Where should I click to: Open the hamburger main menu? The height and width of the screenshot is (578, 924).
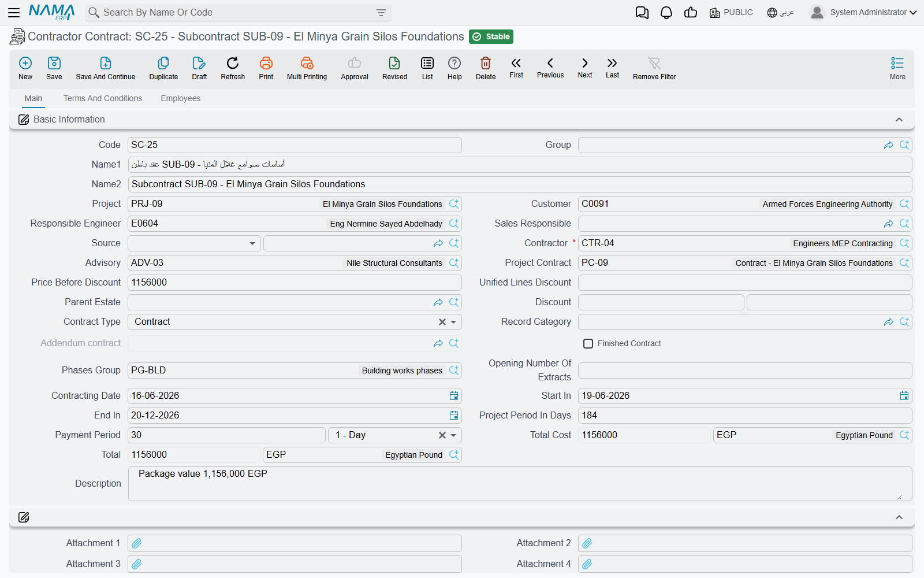click(14, 12)
